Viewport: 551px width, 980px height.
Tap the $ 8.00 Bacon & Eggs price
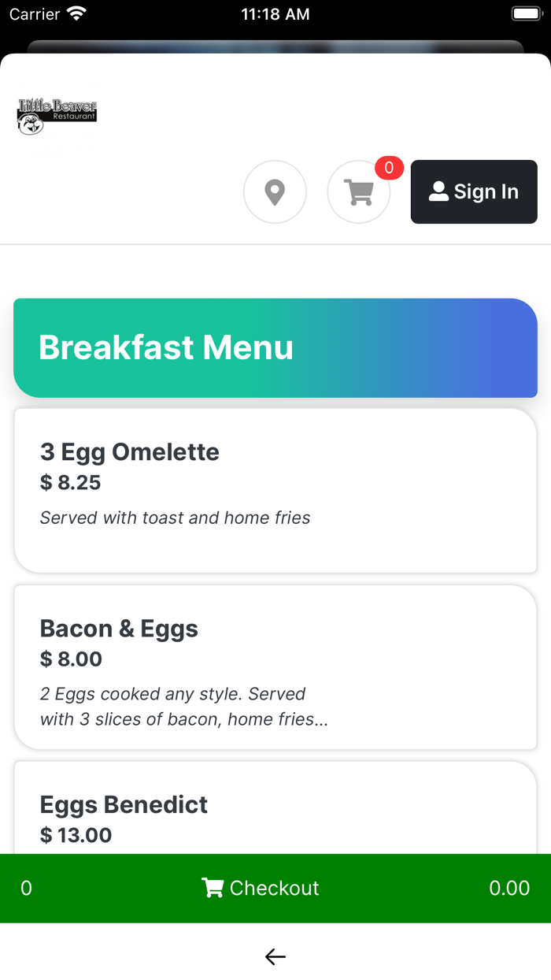(x=71, y=659)
